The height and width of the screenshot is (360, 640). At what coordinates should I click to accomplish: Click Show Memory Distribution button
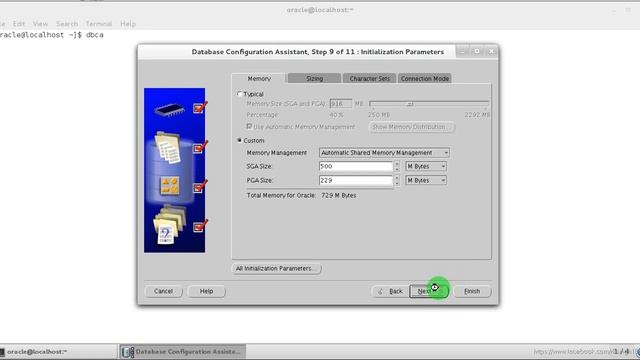pos(411,127)
